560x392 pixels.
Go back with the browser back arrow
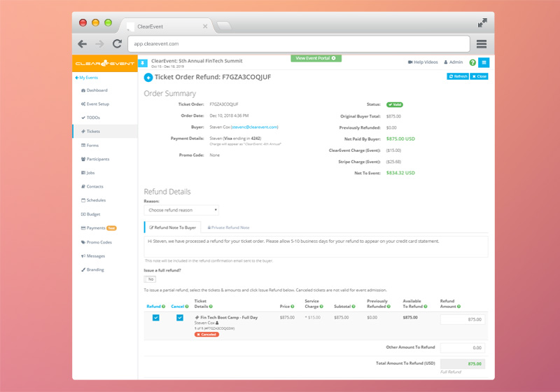pos(83,44)
